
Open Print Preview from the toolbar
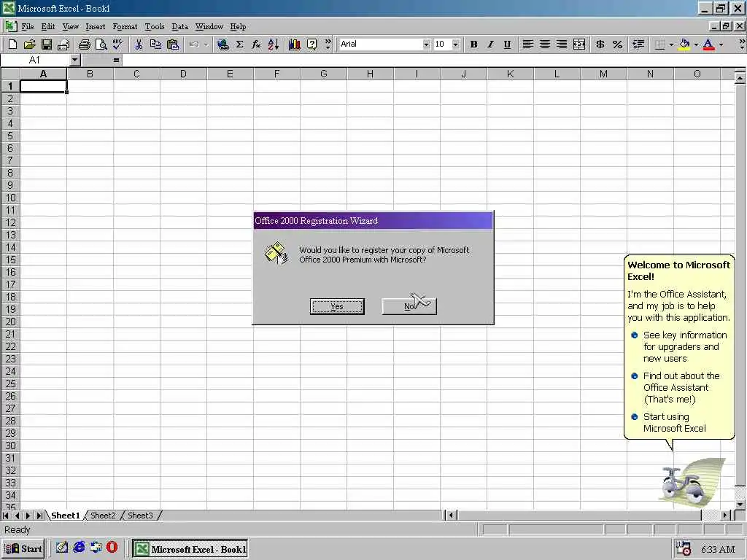point(101,44)
